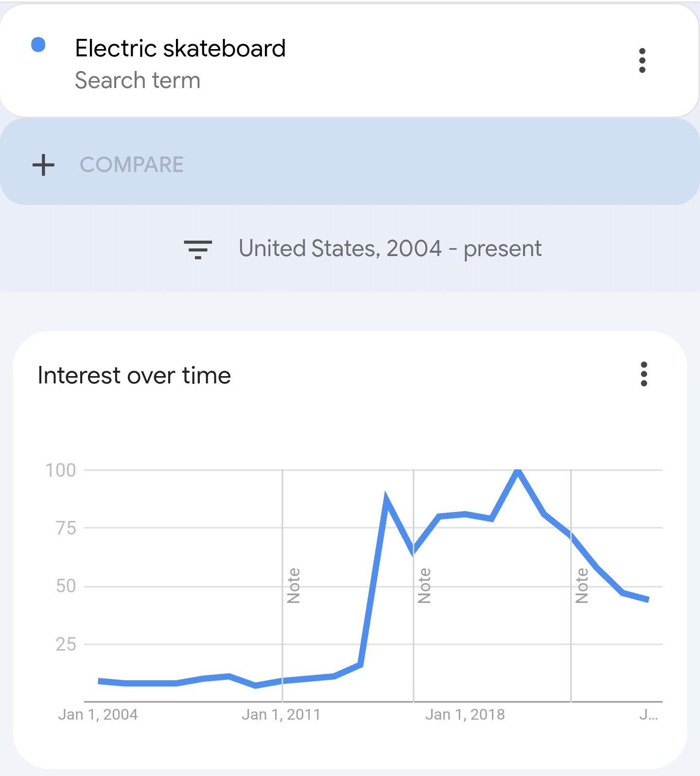Click the Jan 1, 2004 axis label
700x776 pixels.
click(x=98, y=714)
